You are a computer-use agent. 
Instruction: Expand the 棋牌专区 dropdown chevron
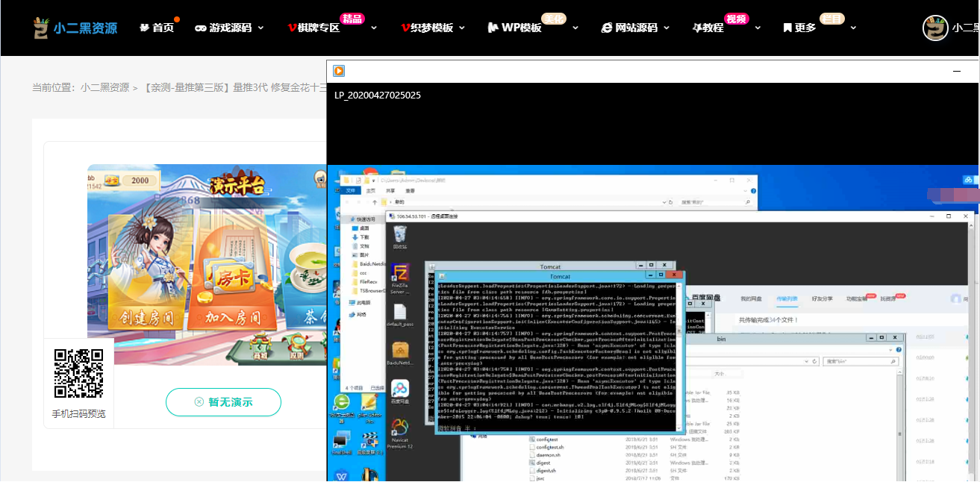point(374,28)
